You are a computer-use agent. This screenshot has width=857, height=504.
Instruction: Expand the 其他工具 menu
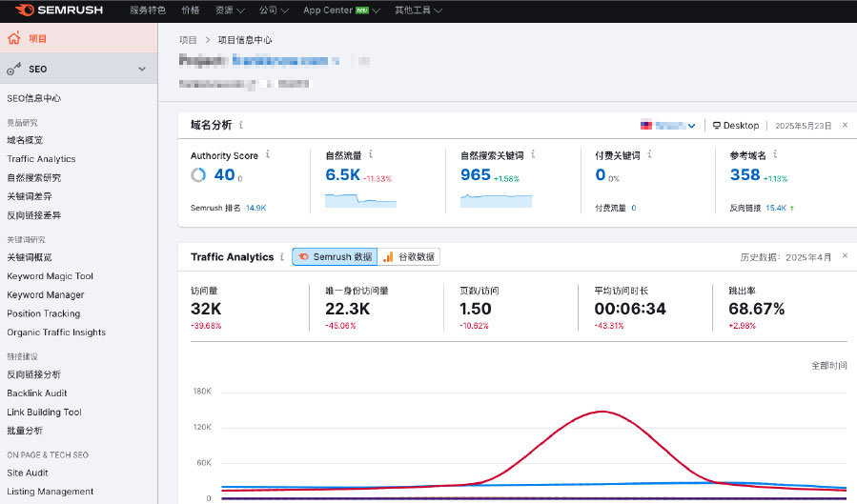click(x=418, y=10)
